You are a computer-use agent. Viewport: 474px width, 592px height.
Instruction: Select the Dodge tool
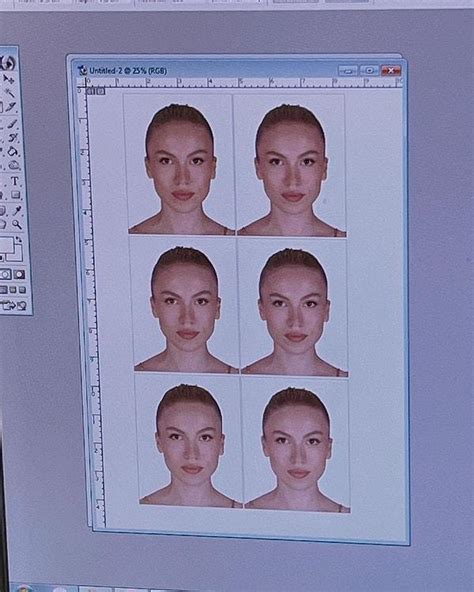pos(14,166)
